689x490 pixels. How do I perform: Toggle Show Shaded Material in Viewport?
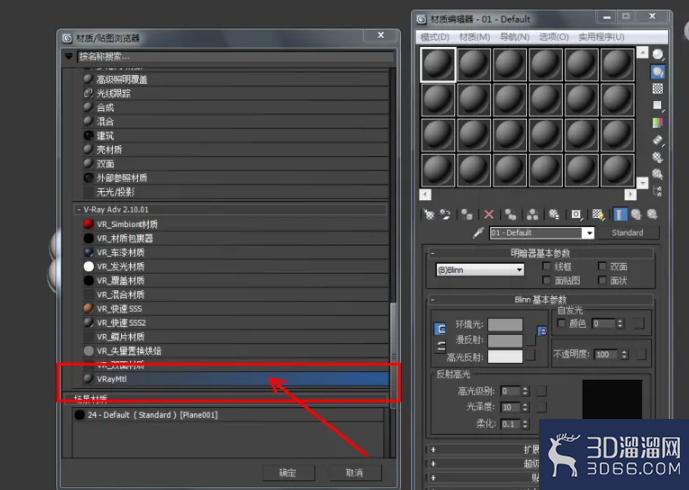(598, 214)
